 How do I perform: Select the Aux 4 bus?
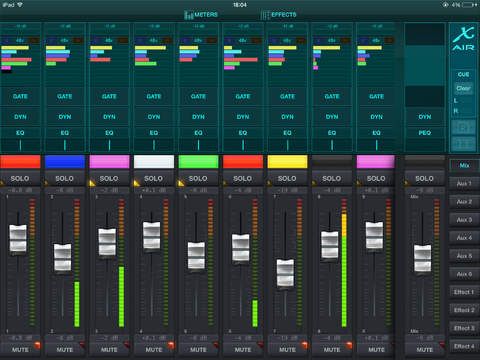click(x=464, y=238)
